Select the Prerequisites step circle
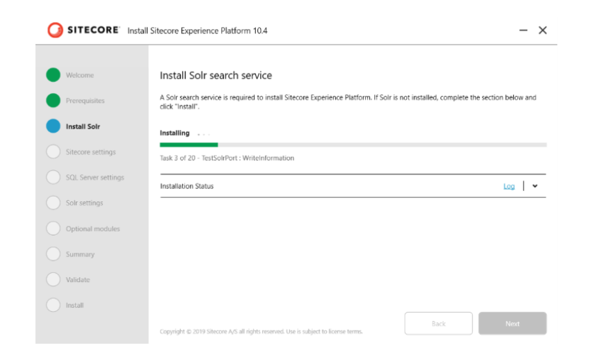The width and height of the screenshot is (596, 364). (x=54, y=100)
